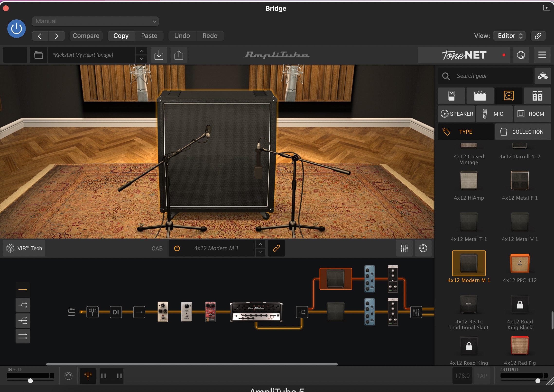Select the 4x12 Metal T 1 cabinet

pos(469,227)
